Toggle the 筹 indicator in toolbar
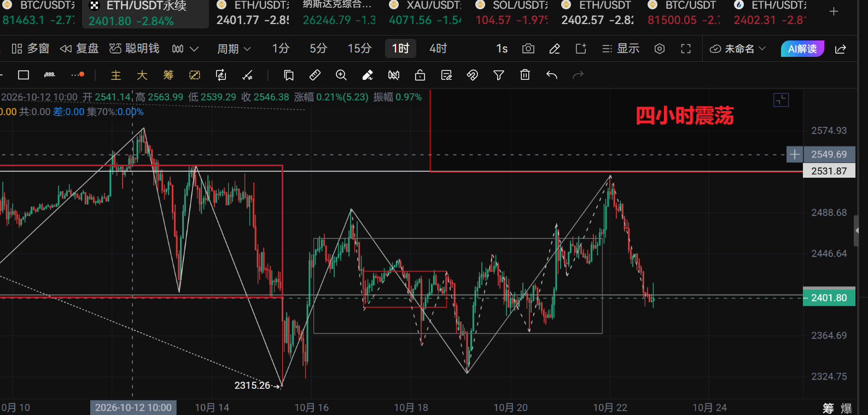868x415 pixels. pos(168,75)
